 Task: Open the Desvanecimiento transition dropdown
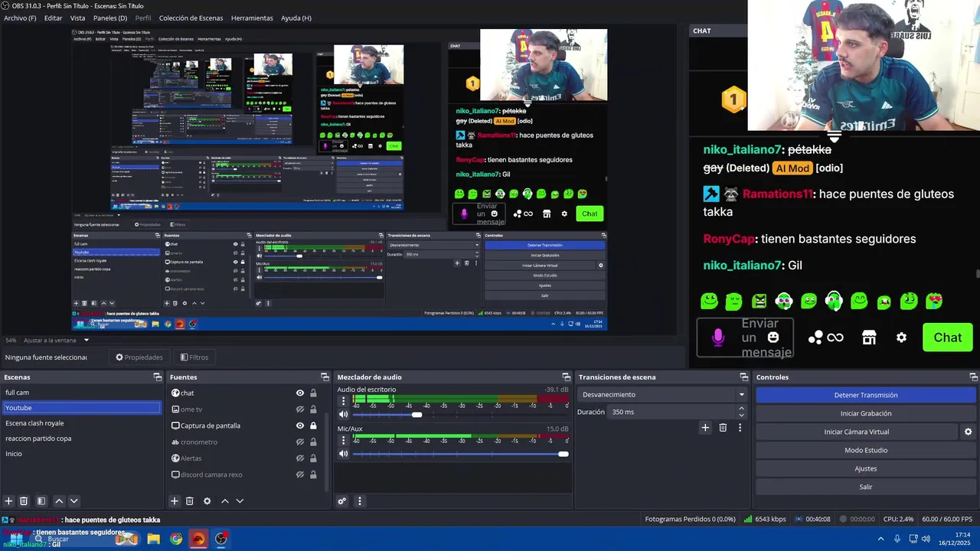pyautogui.click(x=663, y=395)
